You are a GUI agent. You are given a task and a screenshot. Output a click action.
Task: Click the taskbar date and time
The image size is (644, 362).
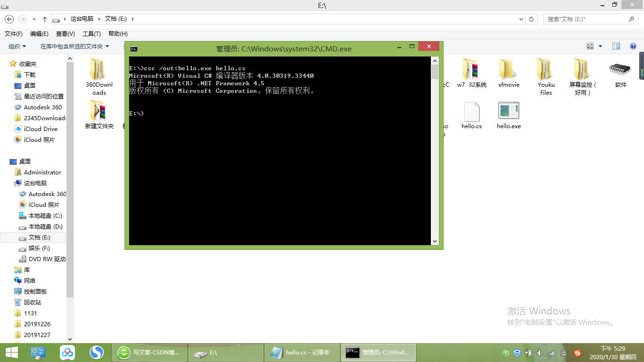pyautogui.click(x=613, y=353)
